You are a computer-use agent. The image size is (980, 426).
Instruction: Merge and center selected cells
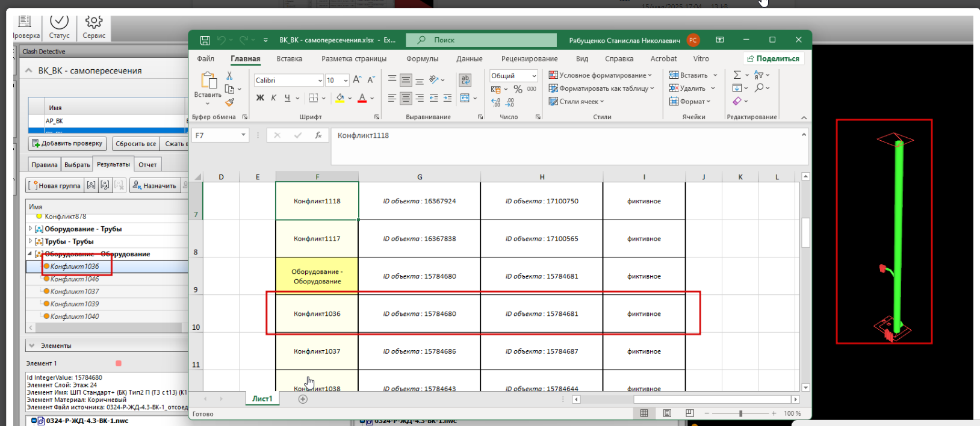coord(465,98)
